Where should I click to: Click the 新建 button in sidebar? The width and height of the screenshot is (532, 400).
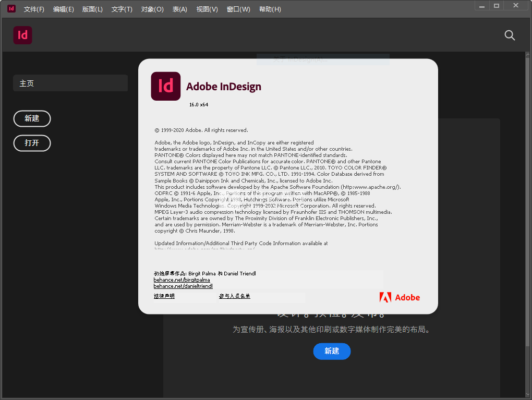point(32,118)
